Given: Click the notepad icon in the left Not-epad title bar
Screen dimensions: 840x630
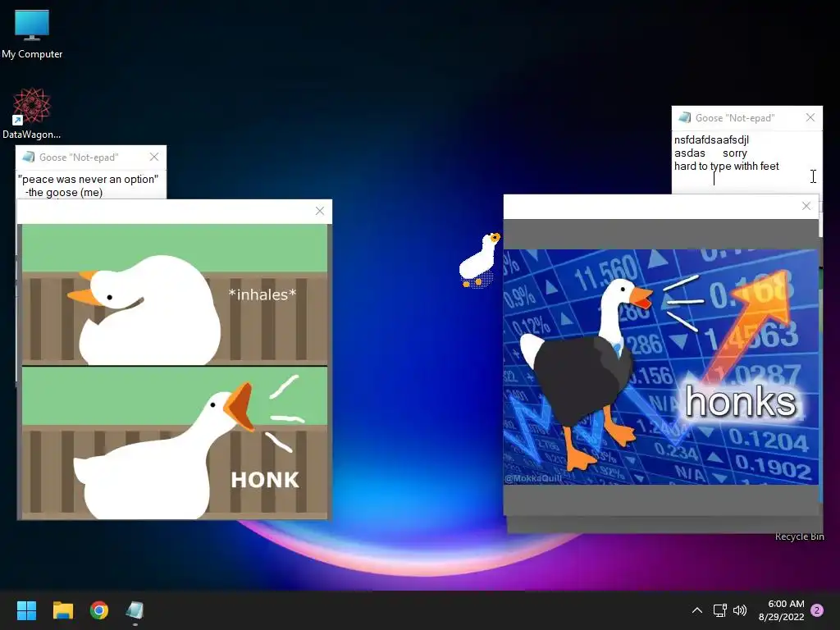Looking at the screenshot, I should point(29,157).
